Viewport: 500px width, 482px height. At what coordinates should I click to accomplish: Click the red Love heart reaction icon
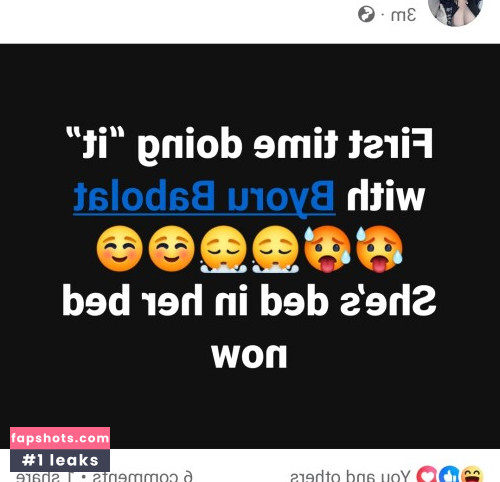427,474
